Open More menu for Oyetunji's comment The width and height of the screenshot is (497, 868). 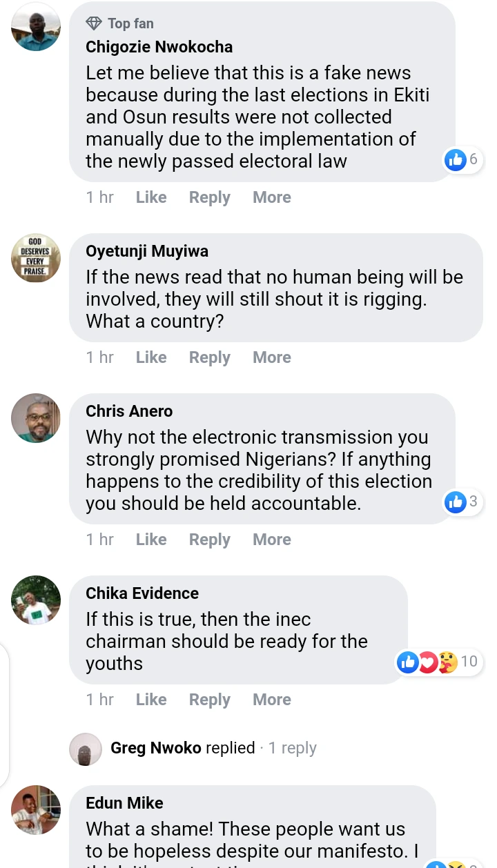click(x=272, y=357)
